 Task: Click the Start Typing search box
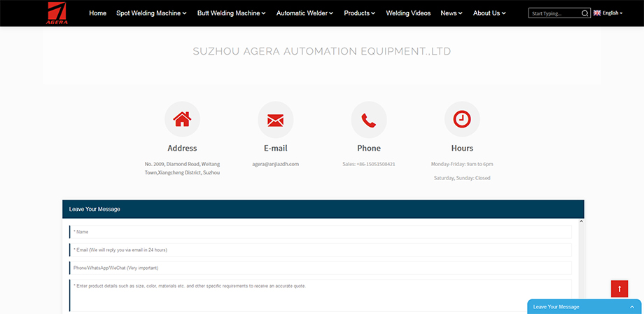click(x=555, y=13)
